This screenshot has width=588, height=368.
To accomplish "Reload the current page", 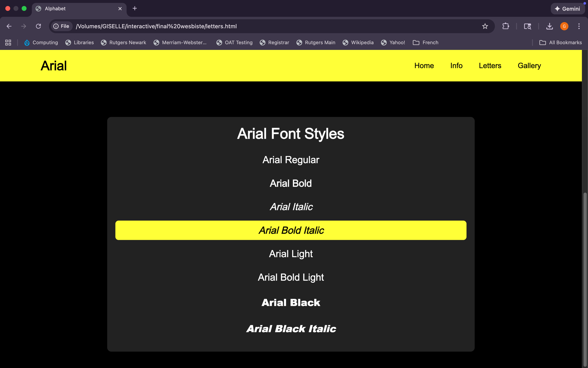I will pyautogui.click(x=38, y=26).
